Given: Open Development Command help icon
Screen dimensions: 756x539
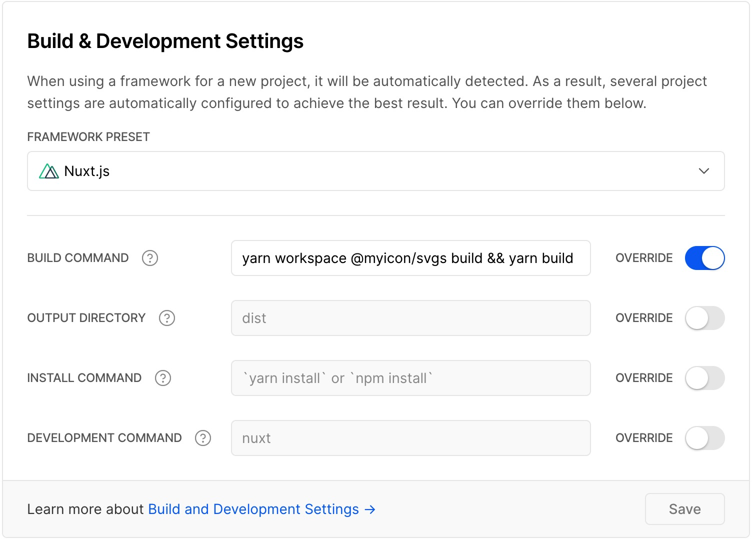Looking at the screenshot, I should 203,438.
